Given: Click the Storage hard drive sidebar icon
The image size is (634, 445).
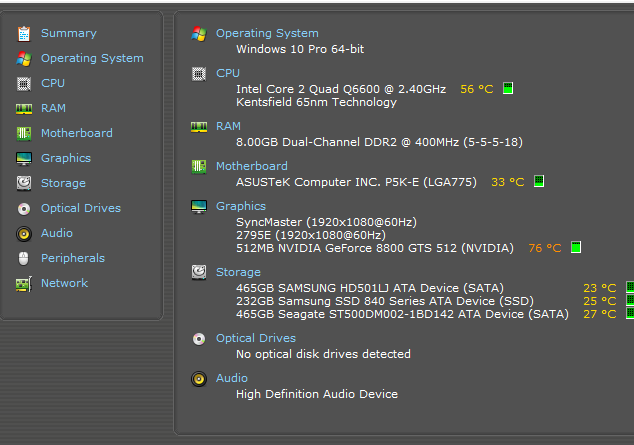Looking at the screenshot, I should 24,183.
